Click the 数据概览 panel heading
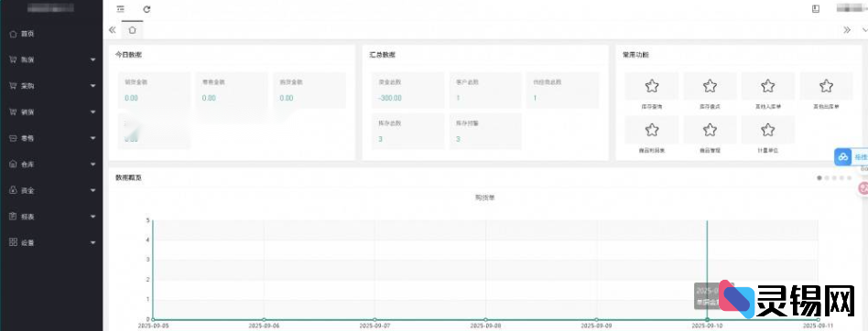Image resolution: width=868 pixels, height=331 pixels. [128, 178]
